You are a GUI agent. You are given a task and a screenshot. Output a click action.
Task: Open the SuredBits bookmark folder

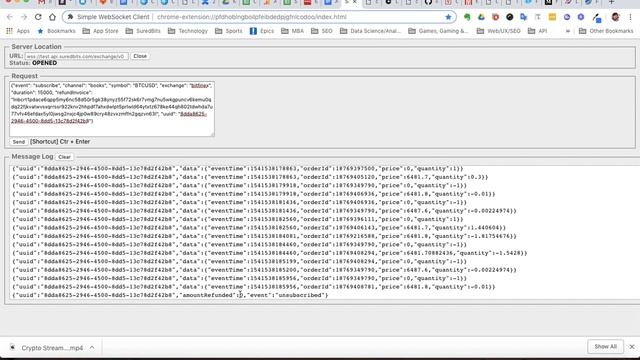[143, 31]
